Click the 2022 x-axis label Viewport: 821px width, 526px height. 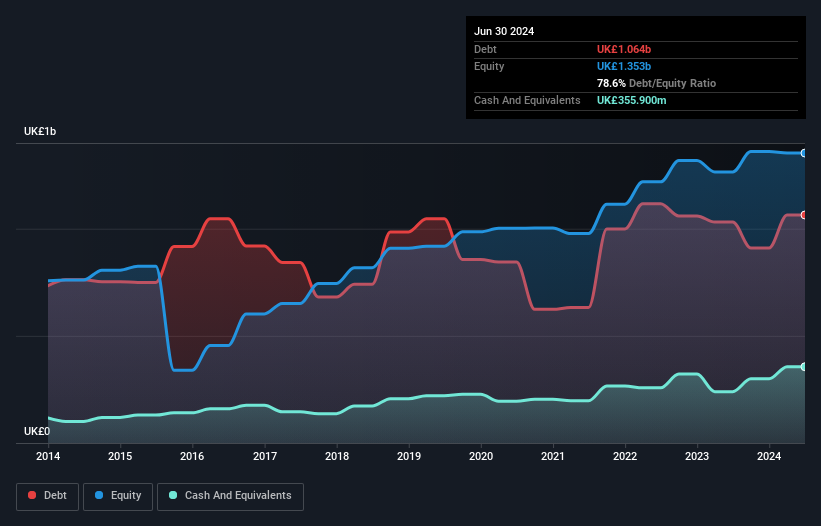(625, 456)
